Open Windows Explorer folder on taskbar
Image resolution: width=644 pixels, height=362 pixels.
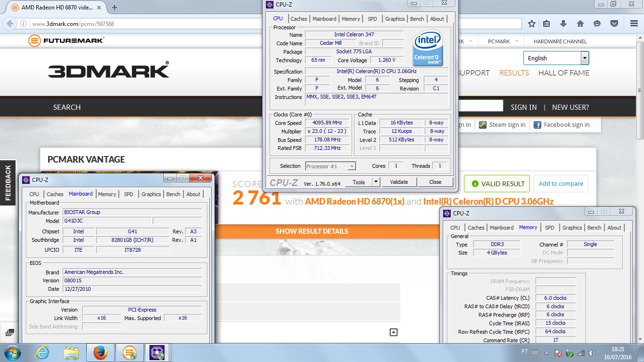pyautogui.click(x=71, y=353)
